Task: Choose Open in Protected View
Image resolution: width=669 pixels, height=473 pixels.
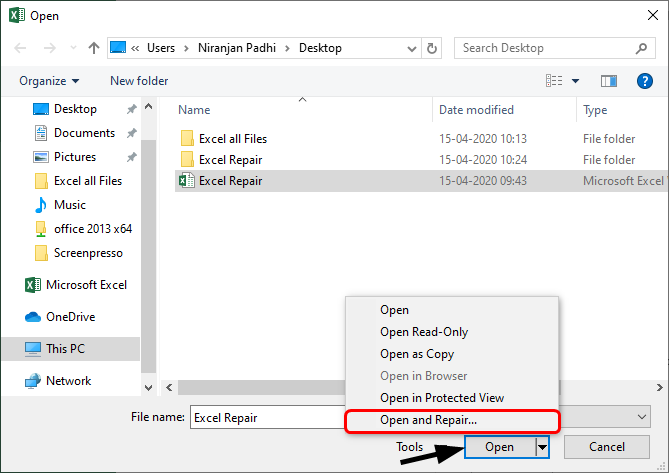Action: tap(452, 398)
